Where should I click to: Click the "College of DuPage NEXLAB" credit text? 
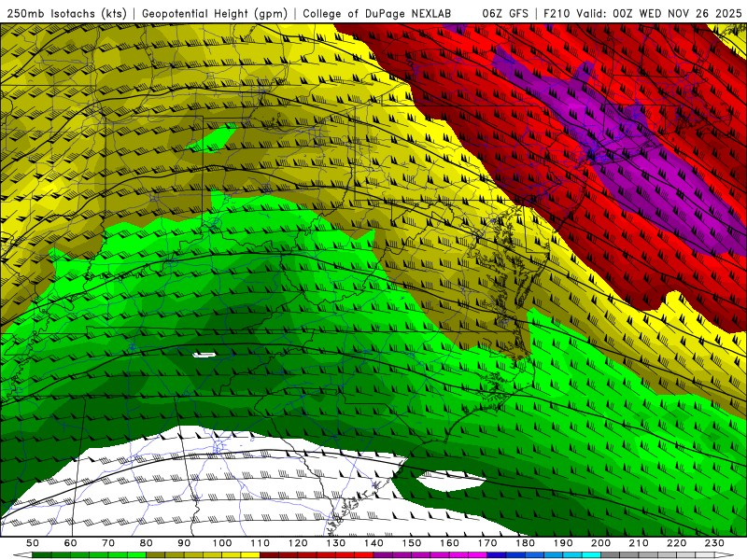377,14
